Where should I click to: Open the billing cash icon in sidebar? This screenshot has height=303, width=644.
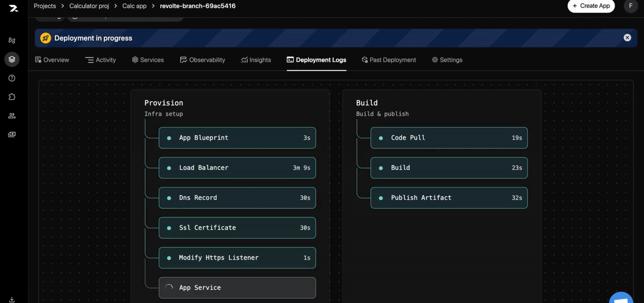pyautogui.click(x=12, y=134)
